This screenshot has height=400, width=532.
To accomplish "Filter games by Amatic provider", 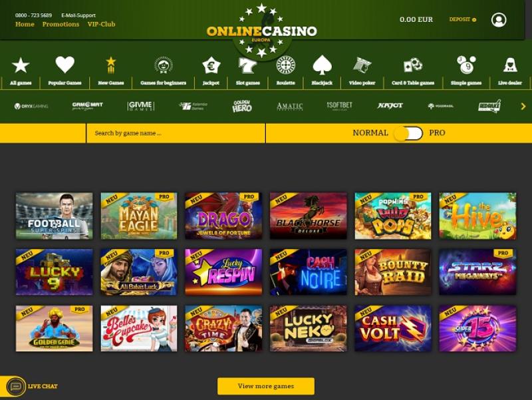I will (x=289, y=106).
